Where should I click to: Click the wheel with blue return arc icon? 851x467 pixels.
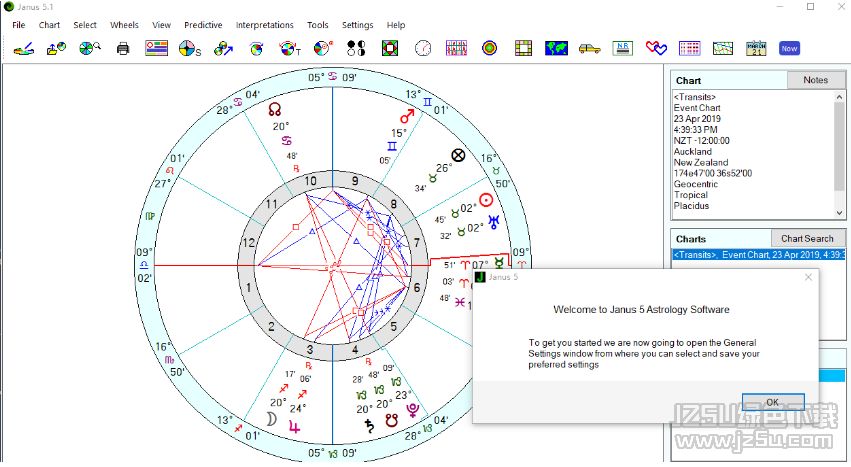pos(256,49)
